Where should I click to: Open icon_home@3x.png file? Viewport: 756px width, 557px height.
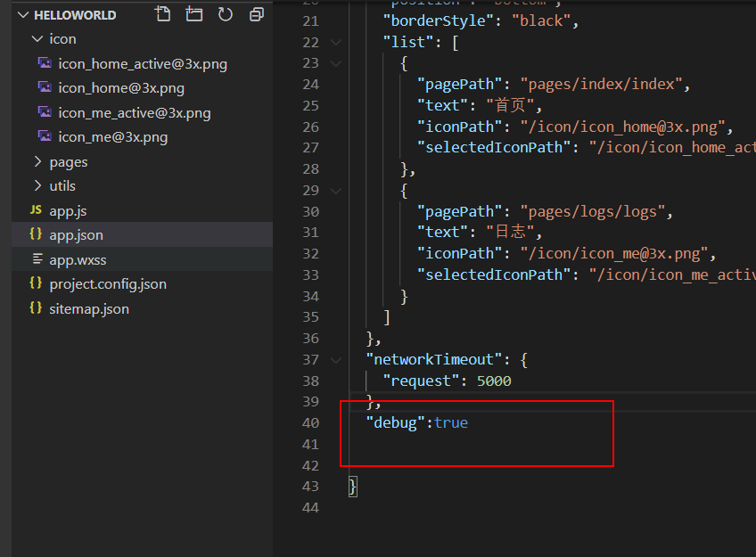point(121,88)
